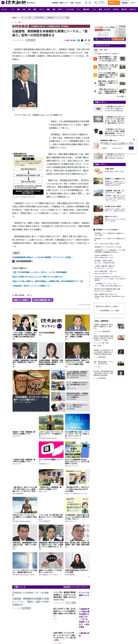Open 使い方 link near save button
The height and width of the screenshot is (644, 138).
coord(29,295)
